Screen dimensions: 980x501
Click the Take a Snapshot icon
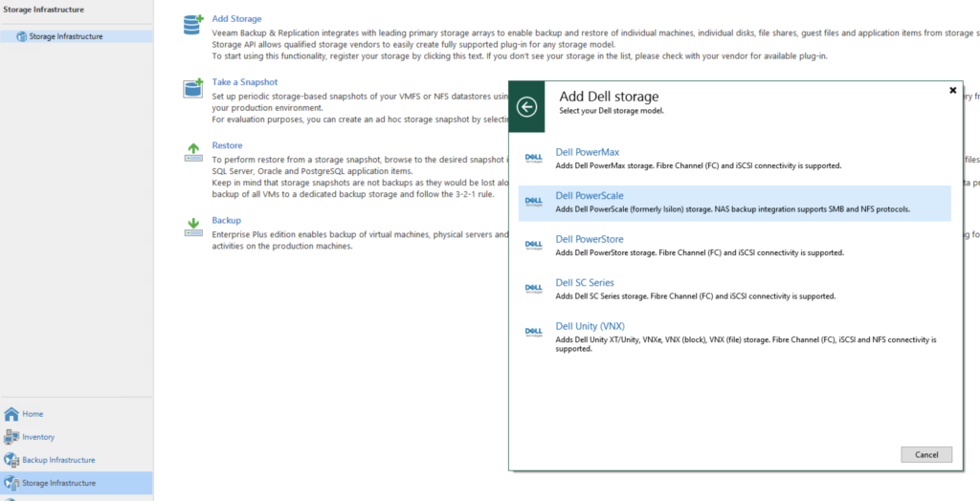(193, 89)
